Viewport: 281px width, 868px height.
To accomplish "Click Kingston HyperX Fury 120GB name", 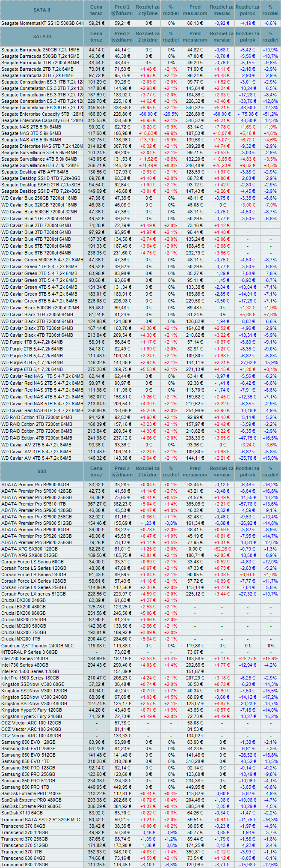I will click(x=31, y=710).
